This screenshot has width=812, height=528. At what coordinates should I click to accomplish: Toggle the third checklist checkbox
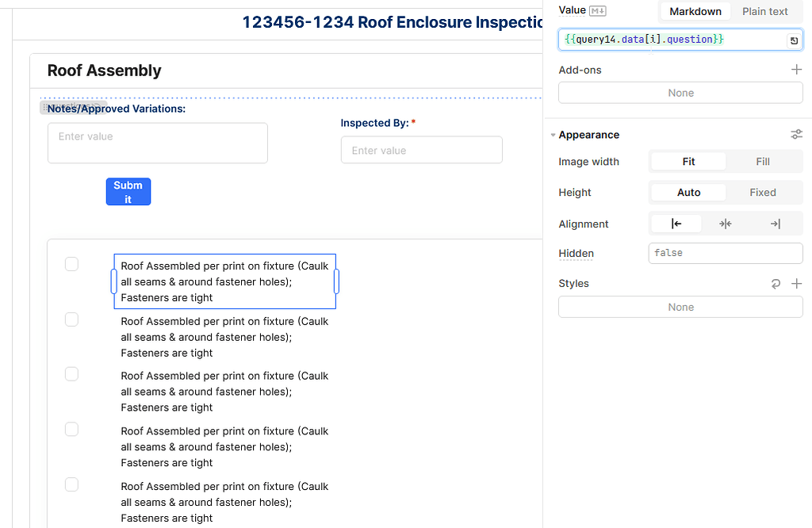71,374
